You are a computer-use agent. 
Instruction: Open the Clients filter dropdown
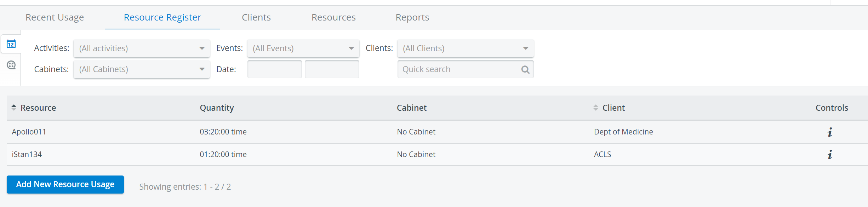point(466,48)
